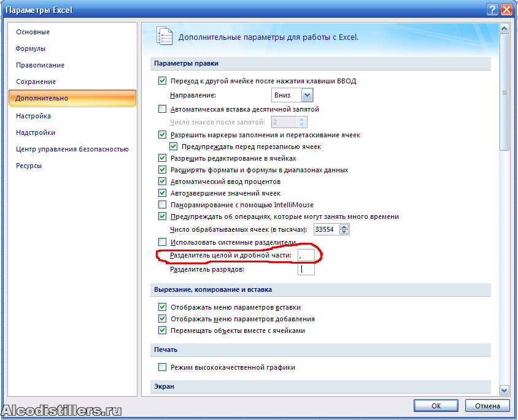Click the 'Отмена' cancel button

(488, 405)
